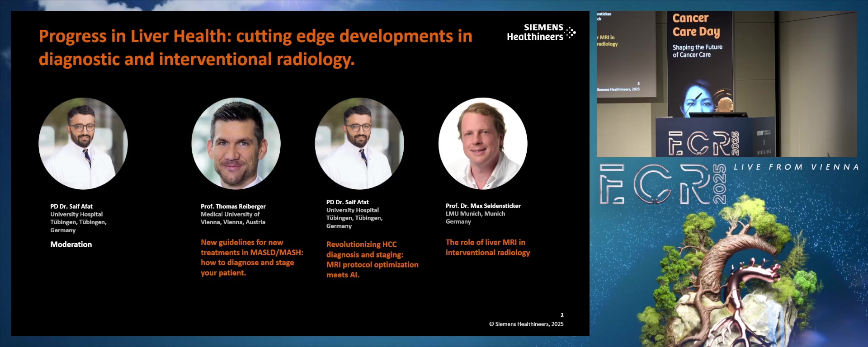Click moderator portrait above 'Moderation'
Screen dimensions: 868x347
pos(83,144)
